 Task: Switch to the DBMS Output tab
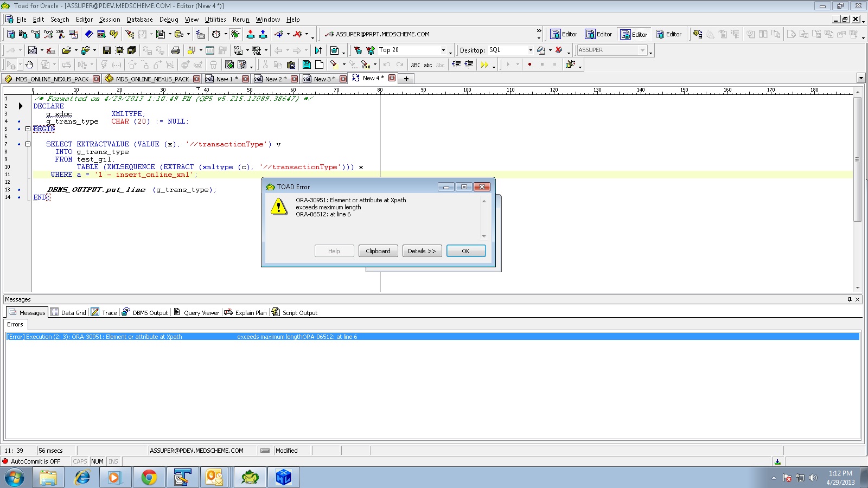click(145, 313)
